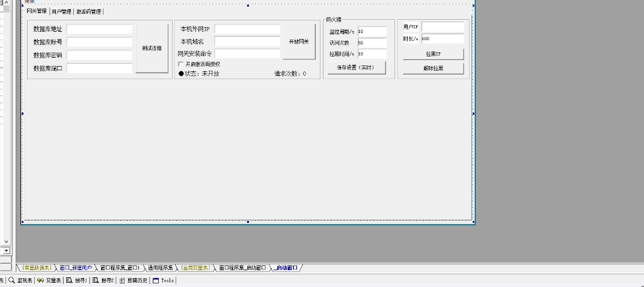
Task: Click the 测试连接 button
Action: pyautogui.click(x=152, y=48)
